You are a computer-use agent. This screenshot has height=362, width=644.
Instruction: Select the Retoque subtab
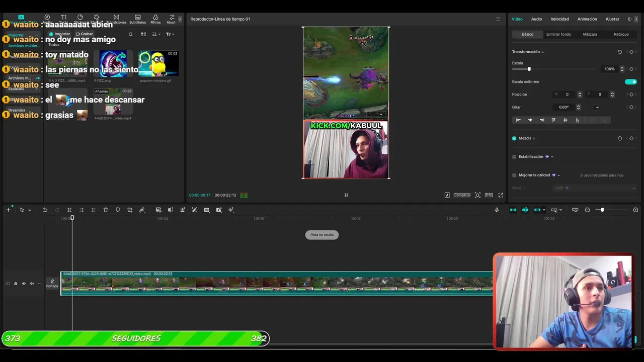point(621,34)
